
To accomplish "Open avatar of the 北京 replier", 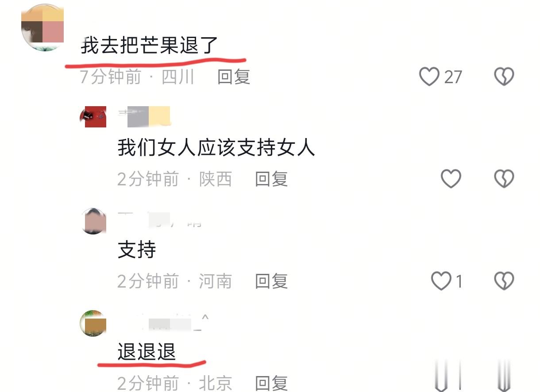I will pos(93,323).
